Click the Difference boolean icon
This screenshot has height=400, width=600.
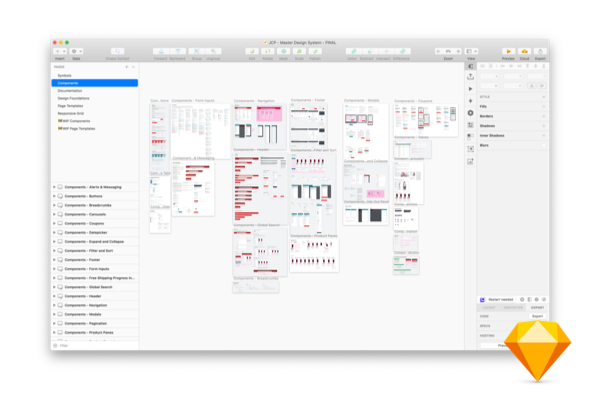pos(403,51)
